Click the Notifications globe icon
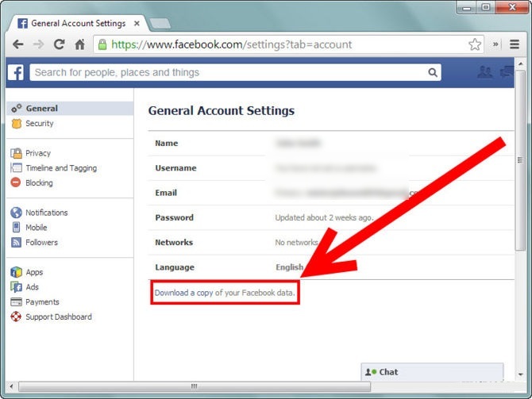 click(16, 213)
